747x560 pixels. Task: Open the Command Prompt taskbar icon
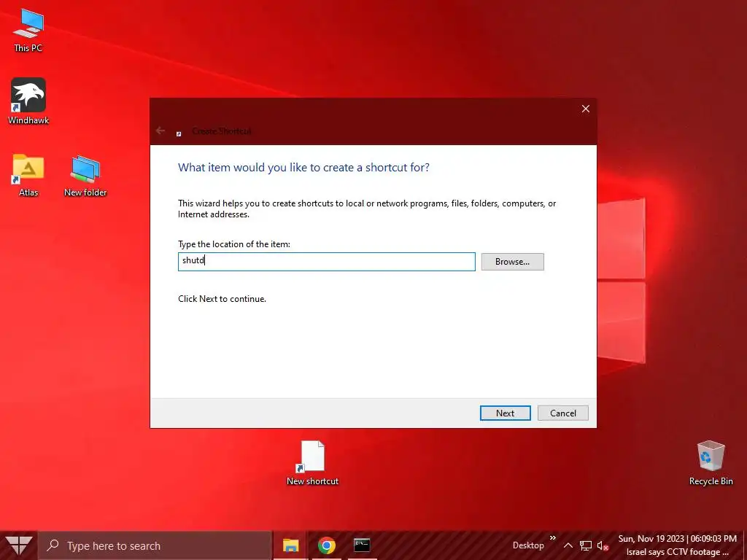(362, 545)
